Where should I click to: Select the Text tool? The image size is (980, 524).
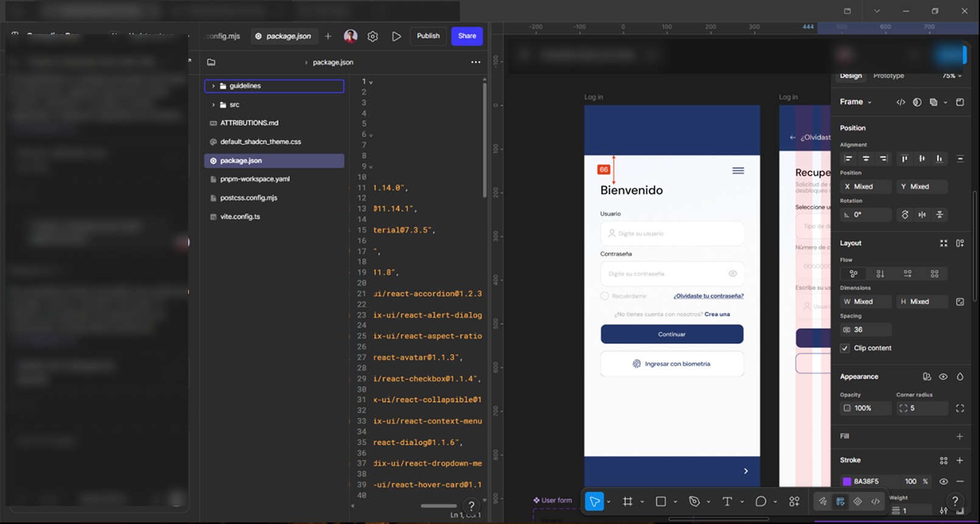(x=727, y=501)
